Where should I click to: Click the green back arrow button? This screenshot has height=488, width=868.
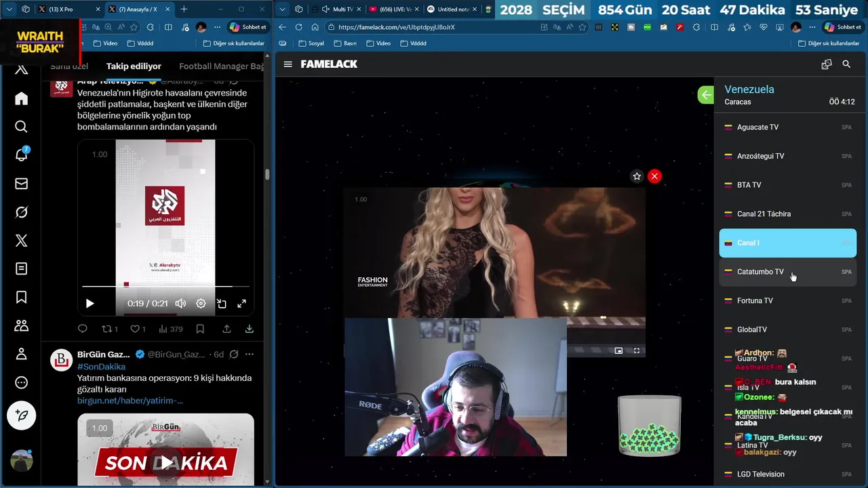706,95
